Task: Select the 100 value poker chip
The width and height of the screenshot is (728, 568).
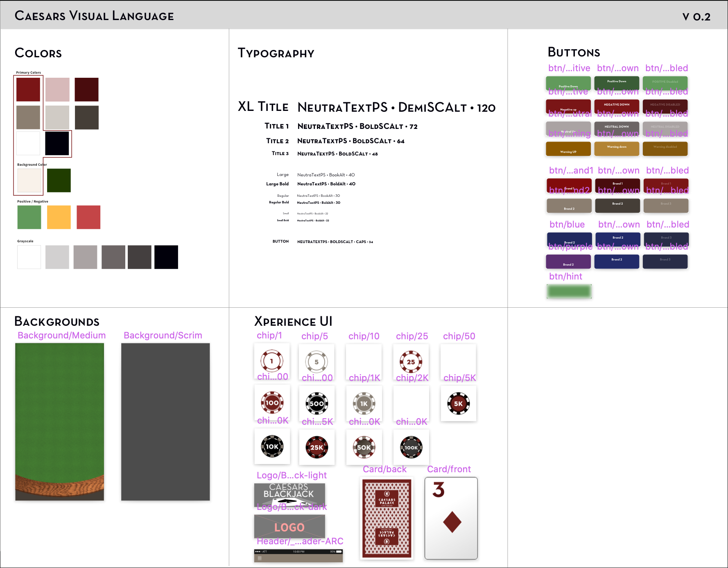Action: point(272,403)
